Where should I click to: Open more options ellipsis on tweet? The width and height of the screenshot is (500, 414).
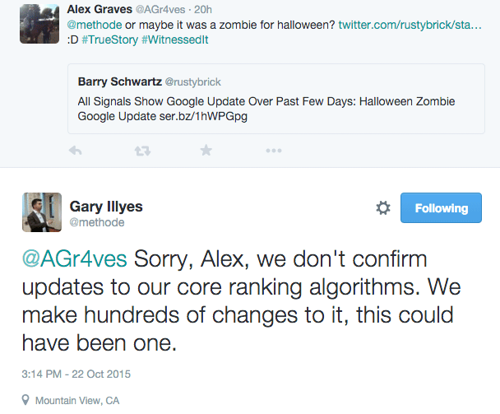tap(274, 151)
